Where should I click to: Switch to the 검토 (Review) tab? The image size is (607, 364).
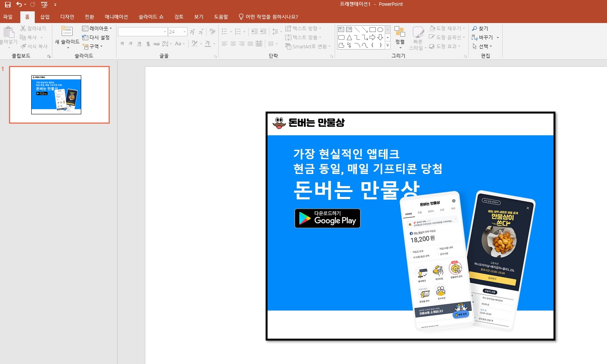[x=179, y=17]
